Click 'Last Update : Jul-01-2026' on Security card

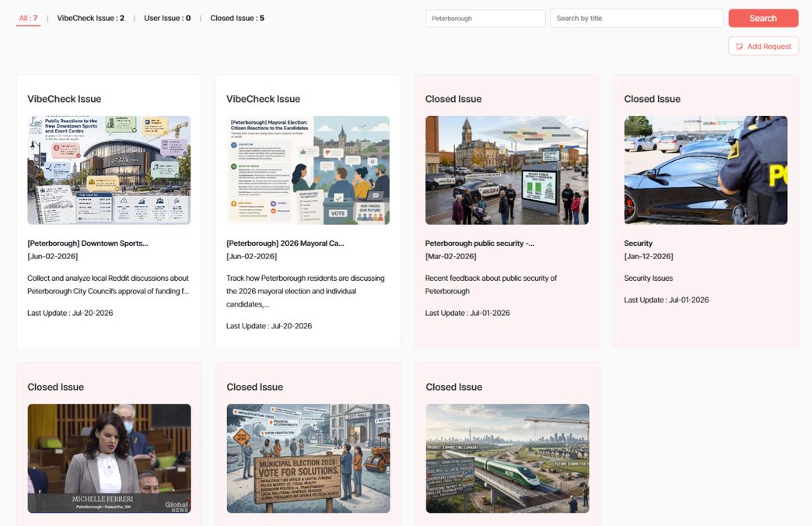click(x=666, y=300)
